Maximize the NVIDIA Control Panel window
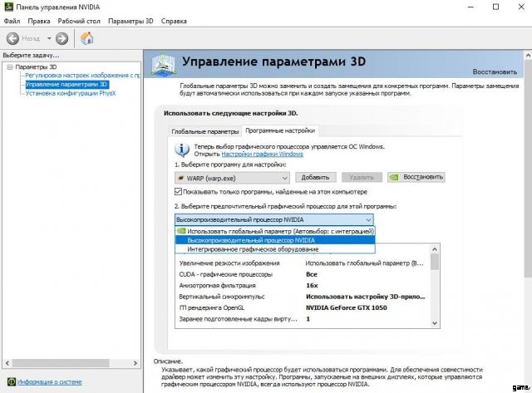Image resolution: width=532 pixels, height=393 pixels. pos(495,7)
